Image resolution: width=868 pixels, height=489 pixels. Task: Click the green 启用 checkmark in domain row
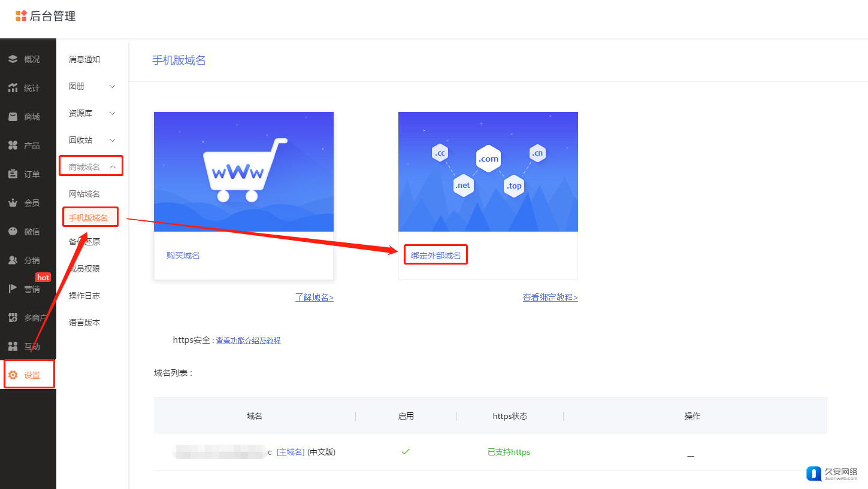pos(406,452)
